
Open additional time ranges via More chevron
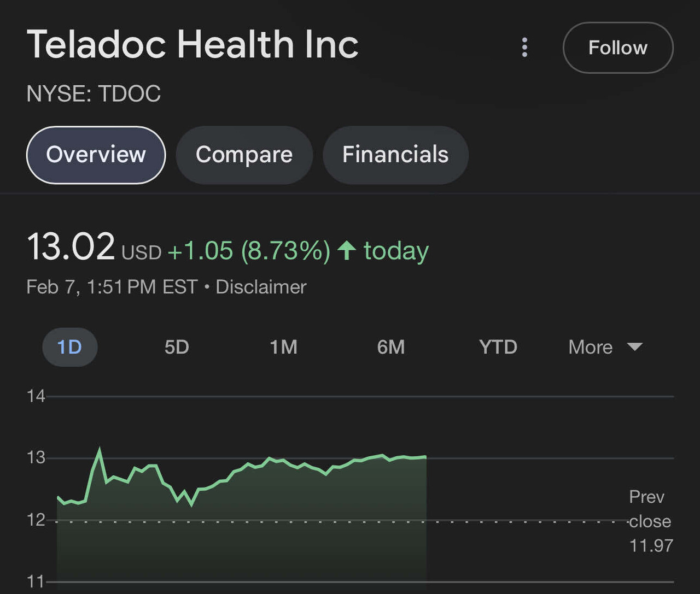pyautogui.click(x=634, y=347)
